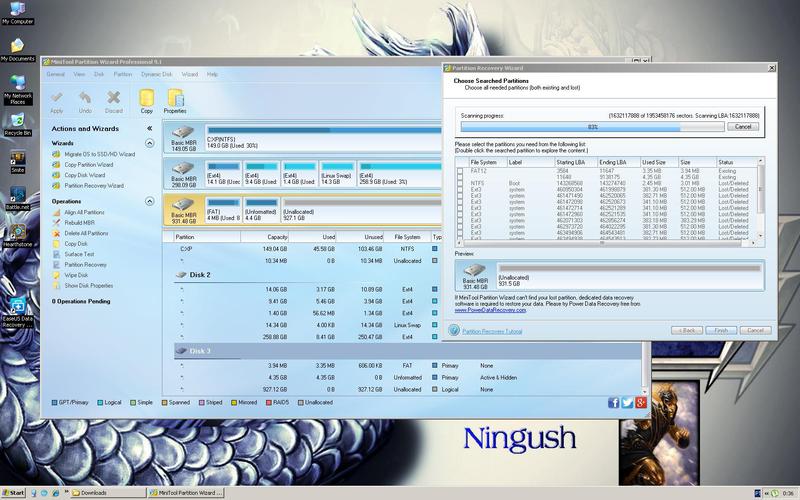Image resolution: width=800 pixels, height=500 pixels.
Task: Open the www.PowerDataRecovery.com link
Action: pos(490,310)
